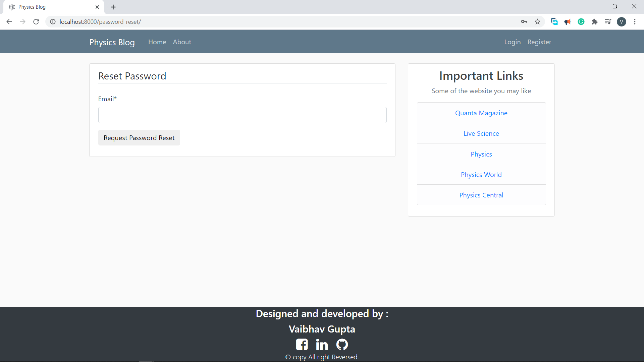The width and height of the screenshot is (644, 362).
Task: Open the media control playlist icon
Action: point(608,22)
